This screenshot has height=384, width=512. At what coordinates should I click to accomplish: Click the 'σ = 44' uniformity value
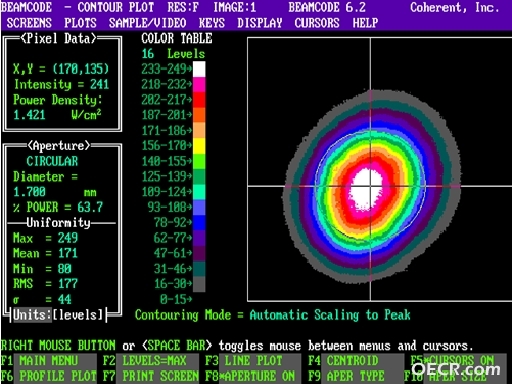(42, 299)
